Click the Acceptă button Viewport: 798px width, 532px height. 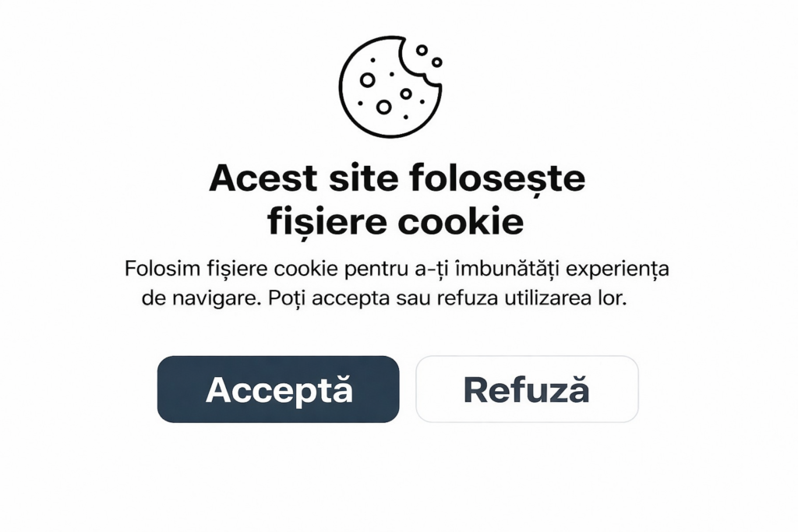click(278, 389)
